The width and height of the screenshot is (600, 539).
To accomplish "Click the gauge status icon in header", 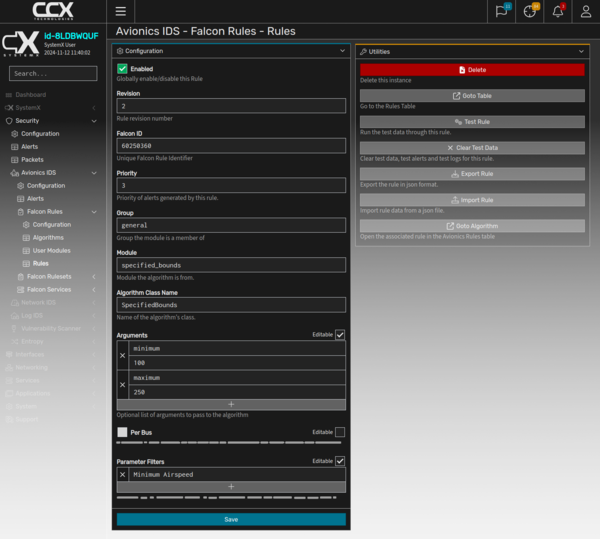I will click(x=530, y=11).
